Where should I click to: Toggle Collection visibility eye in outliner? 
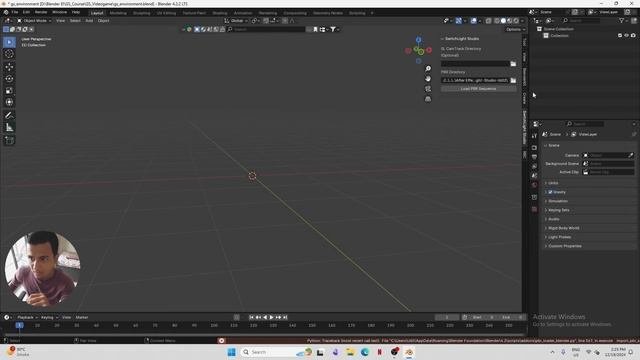(x=627, y=36)
